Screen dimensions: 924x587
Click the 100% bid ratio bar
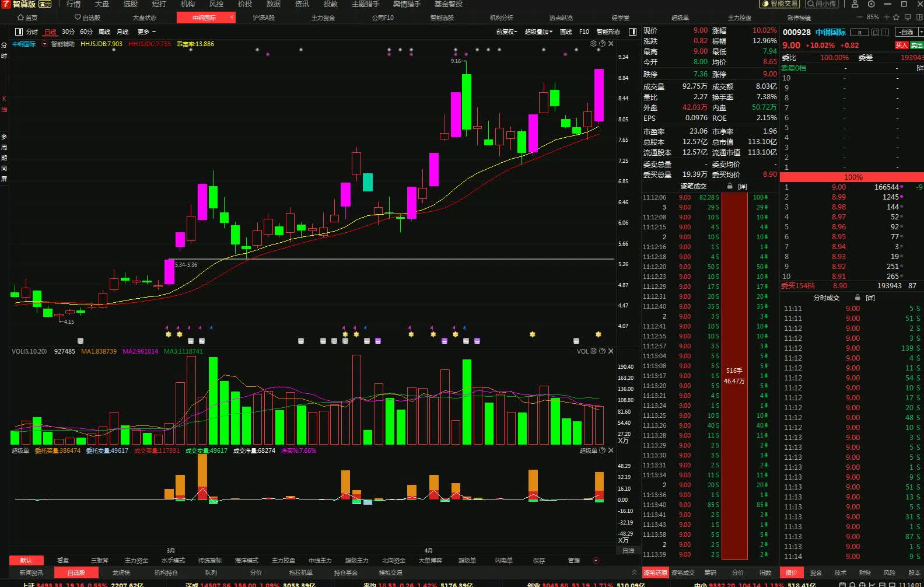(852, 177)
